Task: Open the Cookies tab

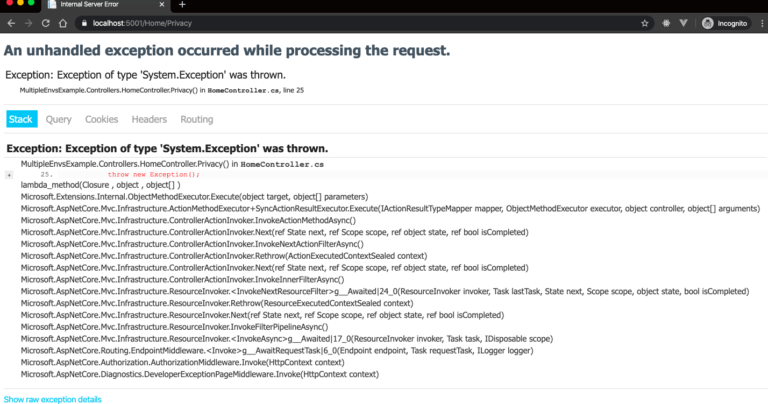Action: 101,119
